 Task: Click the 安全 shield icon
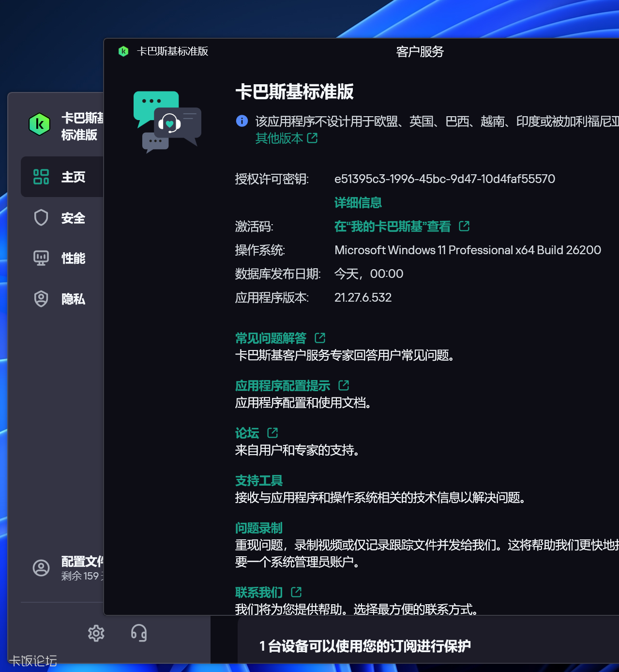41,217
